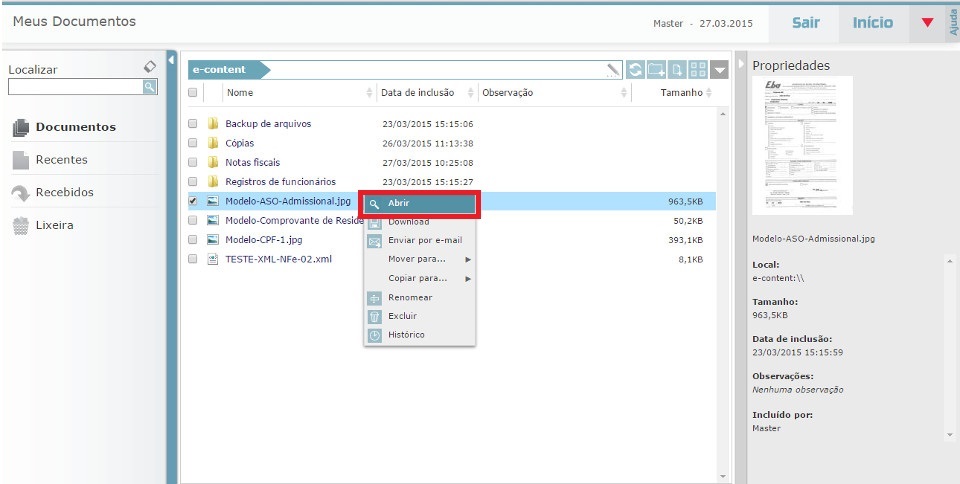Click the eraser icon beside Localizar
Image resolution: width=960 pixels, height=484 pixels.
point(150,67)
